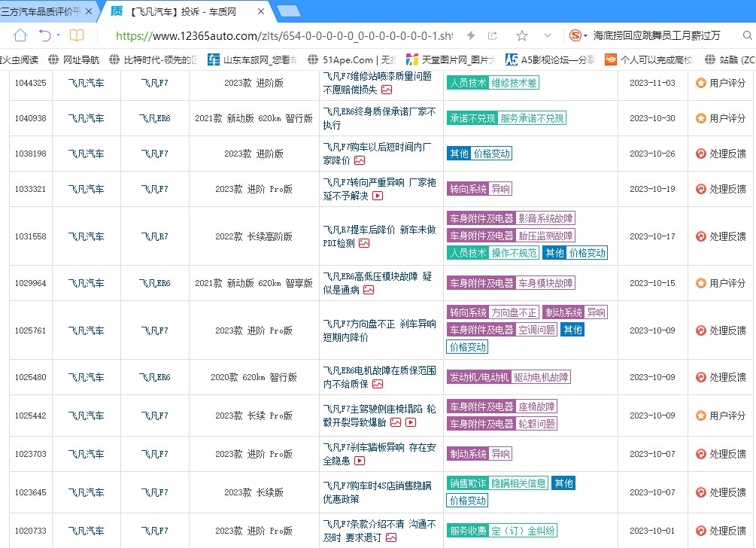Click image icon of 飞凡ER6电机故障 complaint

[x=378, y=384]
